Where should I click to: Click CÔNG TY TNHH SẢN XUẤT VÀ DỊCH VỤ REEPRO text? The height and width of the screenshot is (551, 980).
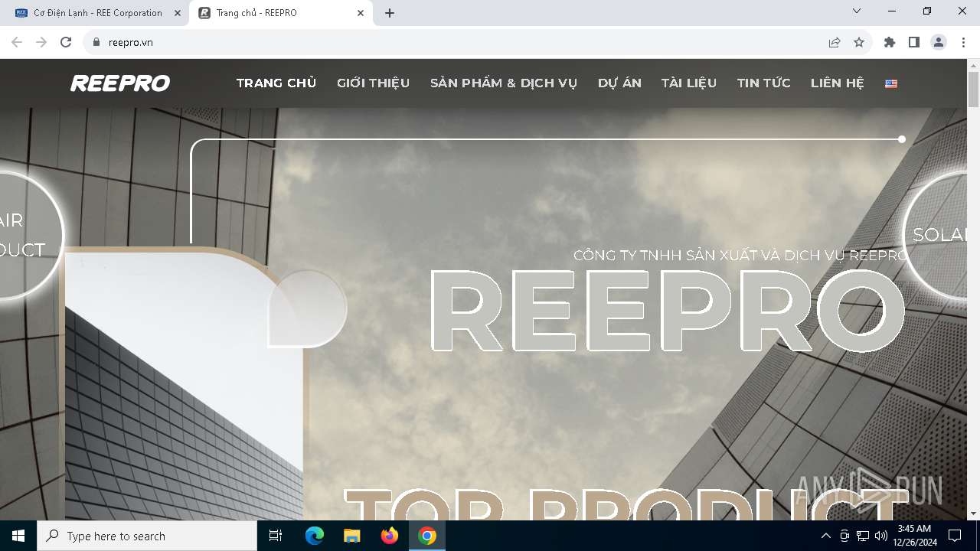(740, 255)
